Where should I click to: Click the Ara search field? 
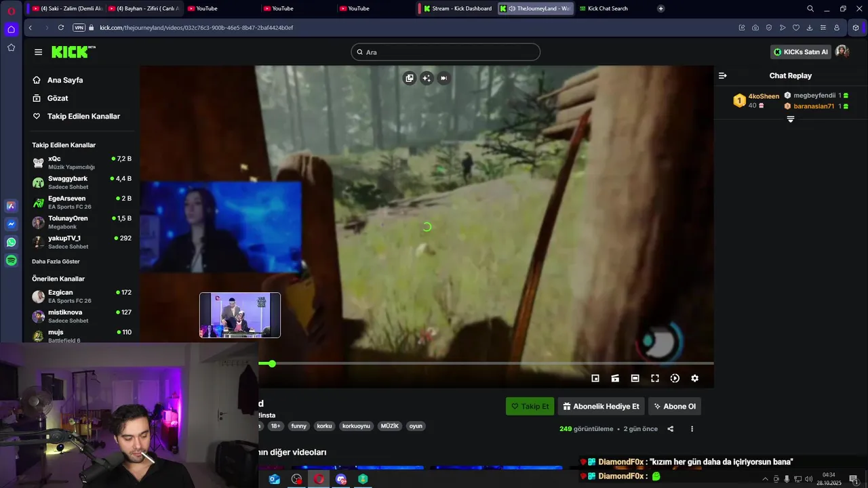pos(446,52)
